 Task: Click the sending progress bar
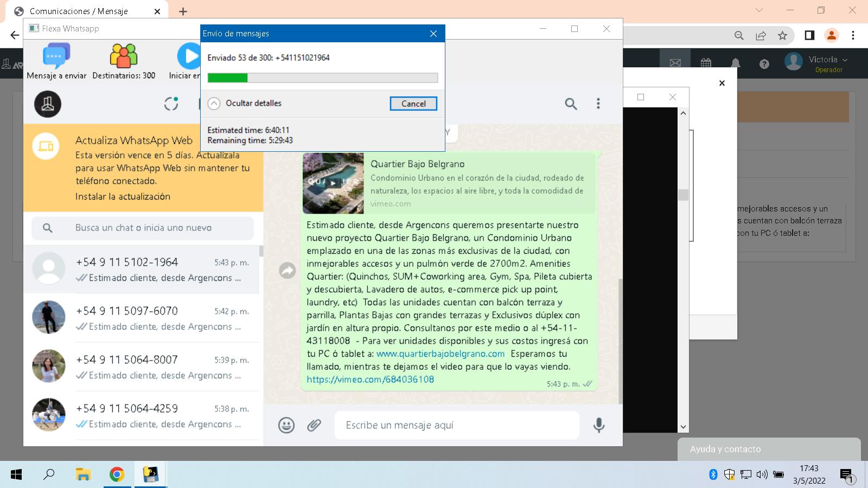[323, 78]
